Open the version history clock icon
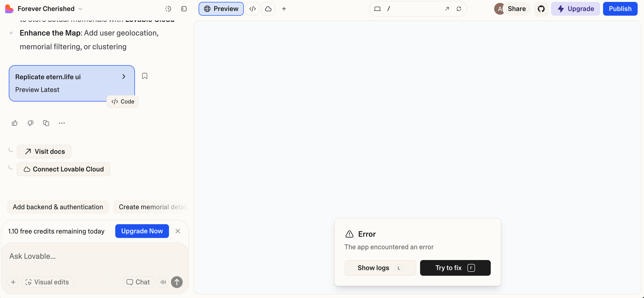Screen dimensions: 644x298 (x=168, y=9)
